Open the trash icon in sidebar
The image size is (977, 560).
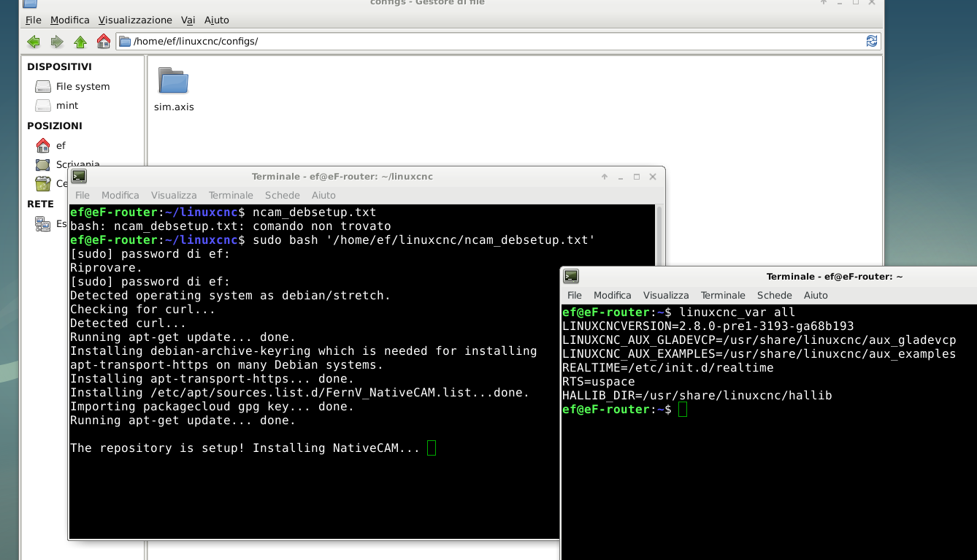43,183
